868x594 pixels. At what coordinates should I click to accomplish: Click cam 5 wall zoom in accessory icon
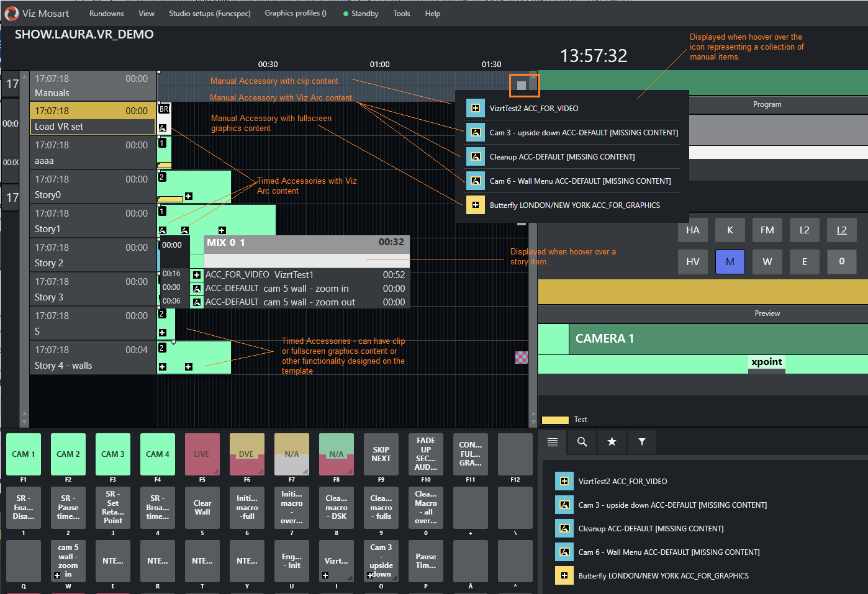click(197, 289)
